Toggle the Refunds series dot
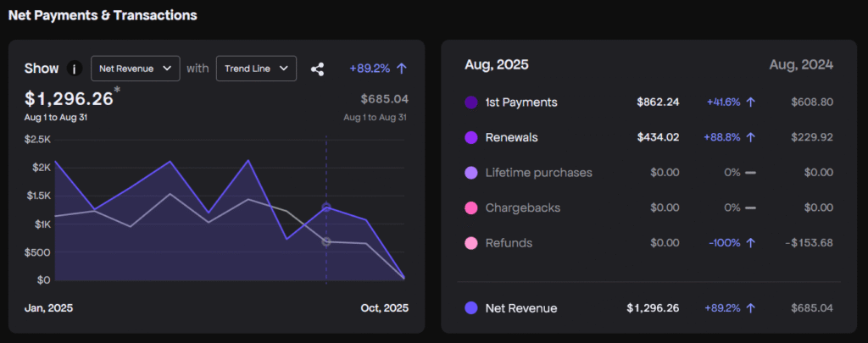Viewport: 868px width, 343px height. pyautogui.click(x=471, y=243)
